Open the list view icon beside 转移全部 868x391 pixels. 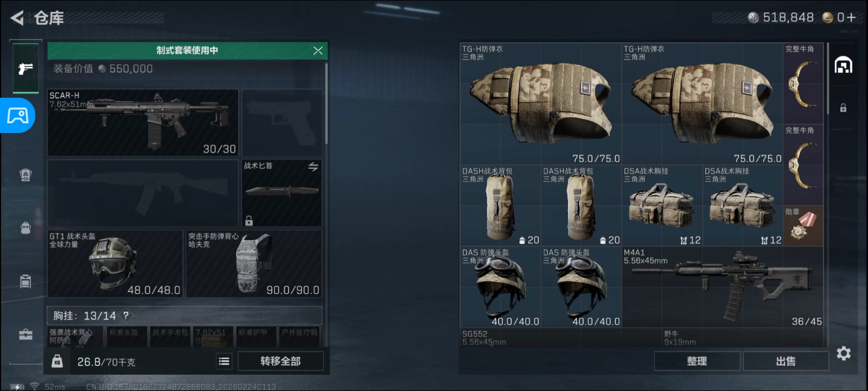(x=224, y=361)
